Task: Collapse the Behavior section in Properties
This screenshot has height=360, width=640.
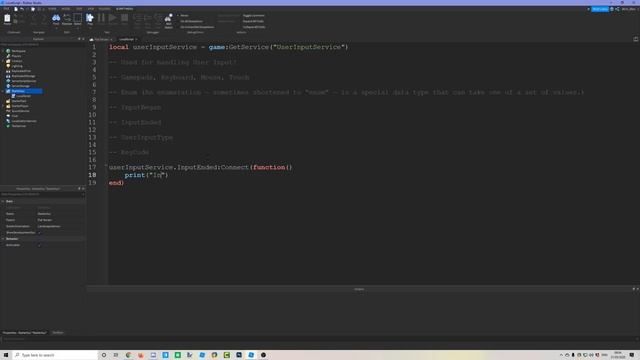Action: pos(3,239)
